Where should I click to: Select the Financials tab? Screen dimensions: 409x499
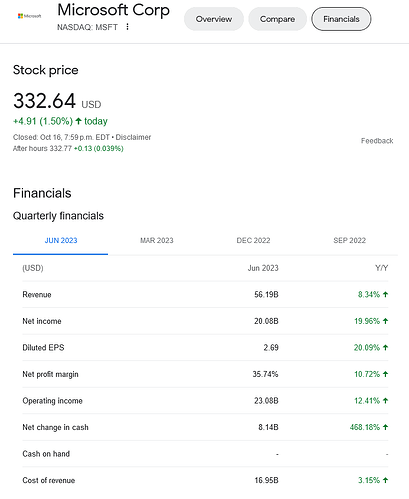(x=341, y=19)
